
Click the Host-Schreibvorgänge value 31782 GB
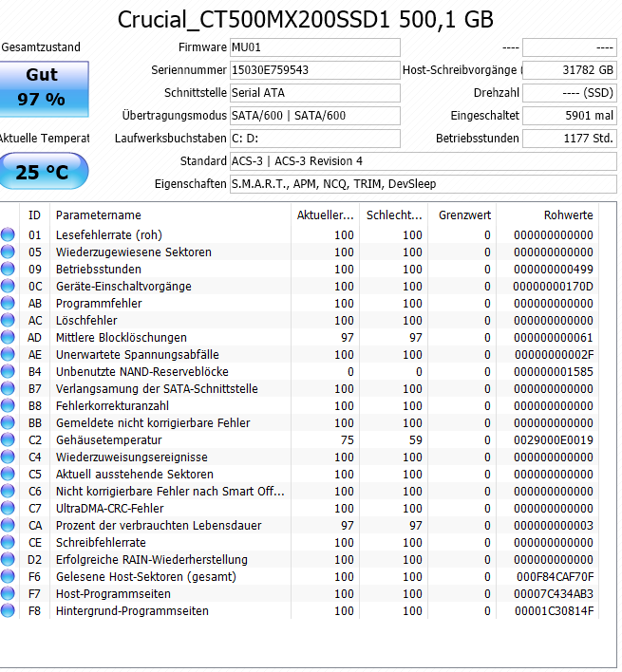click(569, 70)
